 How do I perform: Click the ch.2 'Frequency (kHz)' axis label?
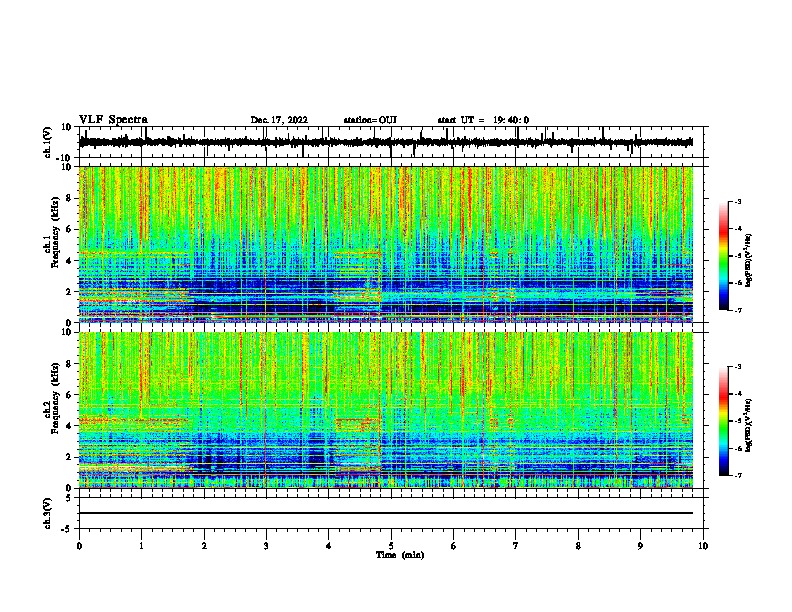tap(55, 398)
